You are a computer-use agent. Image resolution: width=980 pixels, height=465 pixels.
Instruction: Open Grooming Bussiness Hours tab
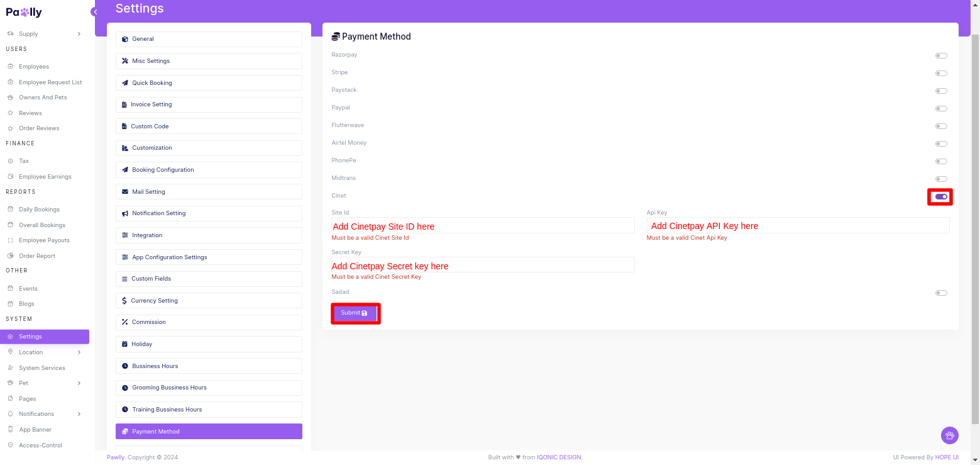tap(209, 388)
